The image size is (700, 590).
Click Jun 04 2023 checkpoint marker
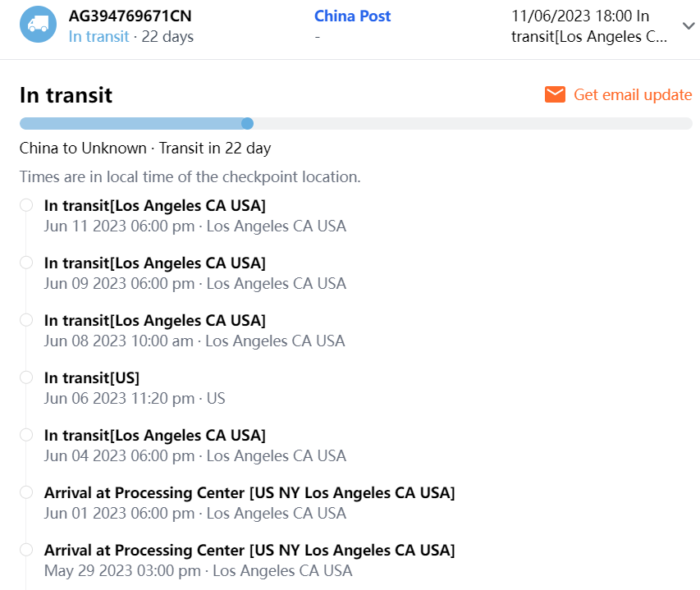point(26,435)
